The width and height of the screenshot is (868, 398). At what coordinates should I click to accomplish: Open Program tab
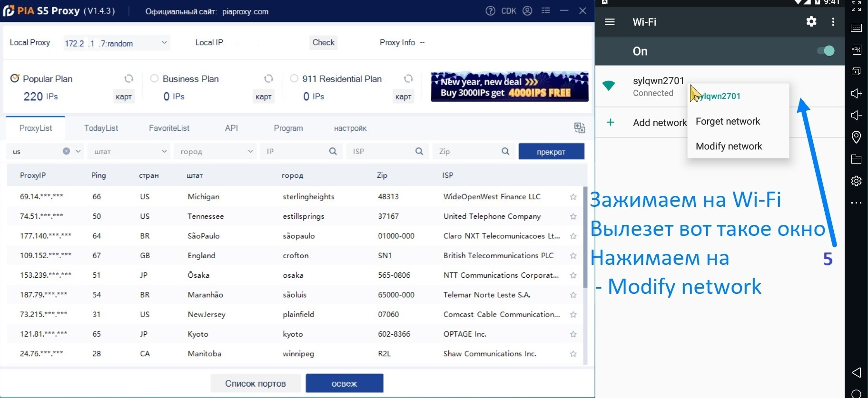[288, 128]
